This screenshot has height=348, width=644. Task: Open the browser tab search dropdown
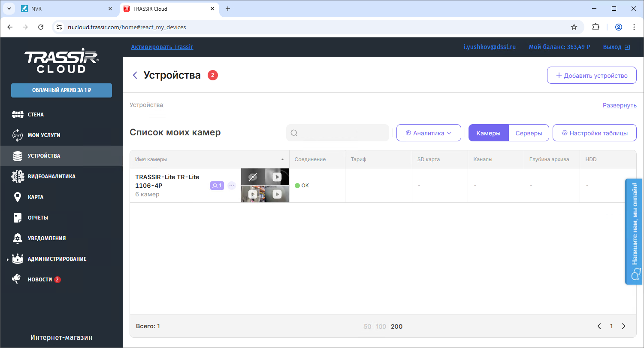[9, 9]
